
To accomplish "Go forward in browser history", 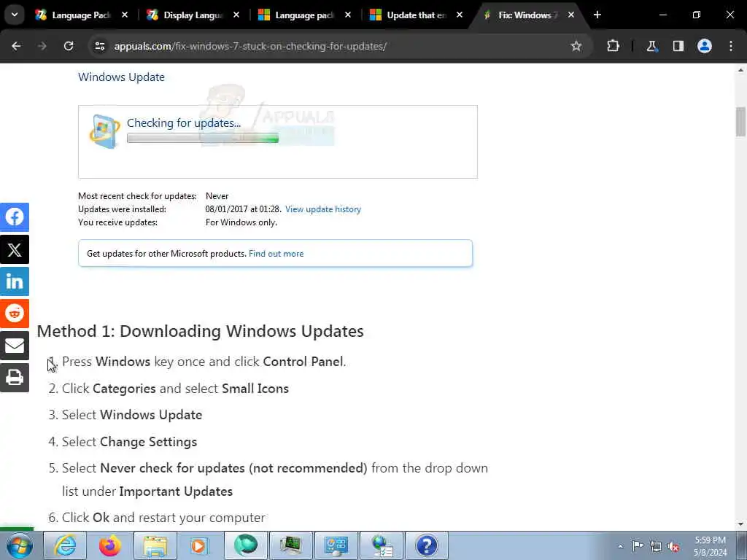I will click(42, 46).
